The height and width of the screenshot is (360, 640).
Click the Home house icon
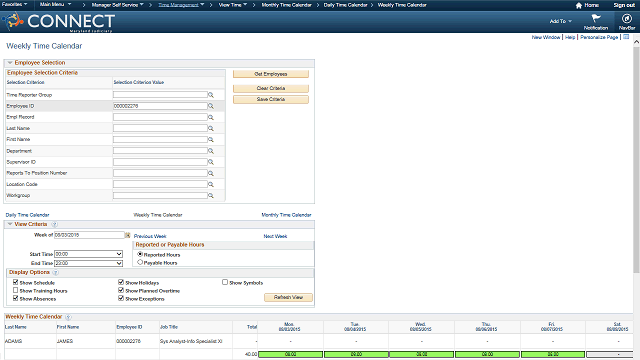[578, 5]
